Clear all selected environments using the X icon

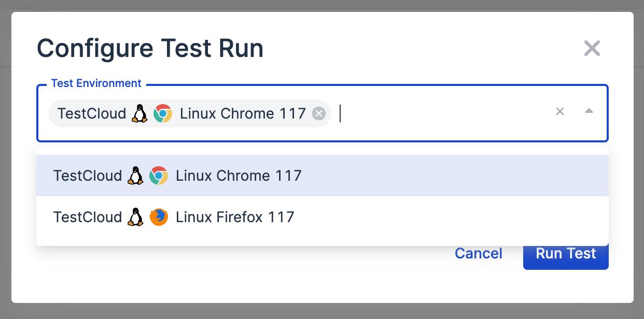(x=559, y=111)
